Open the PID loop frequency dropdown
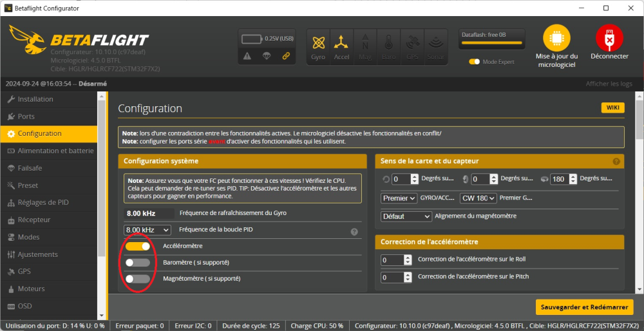 pos(147,230)
